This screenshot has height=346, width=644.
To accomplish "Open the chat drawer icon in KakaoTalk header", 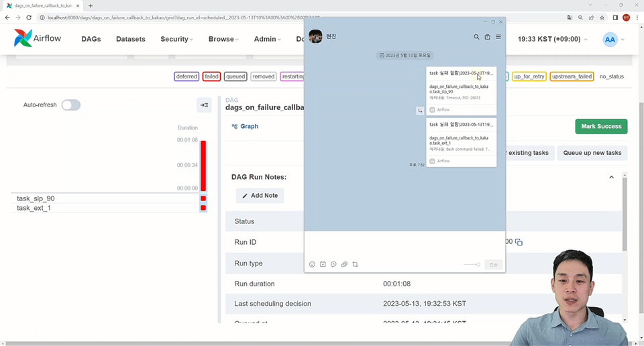I will pyautogui.click(x=488, y=37).
